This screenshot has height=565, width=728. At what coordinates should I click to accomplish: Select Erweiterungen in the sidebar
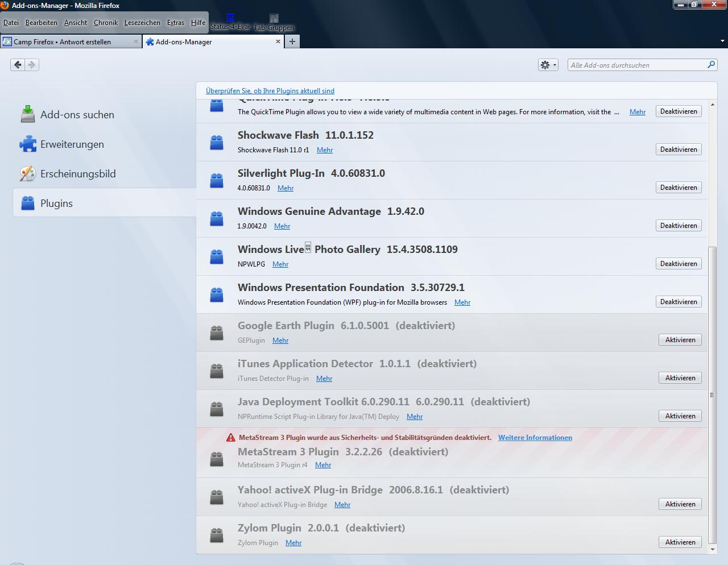point(72,144)
